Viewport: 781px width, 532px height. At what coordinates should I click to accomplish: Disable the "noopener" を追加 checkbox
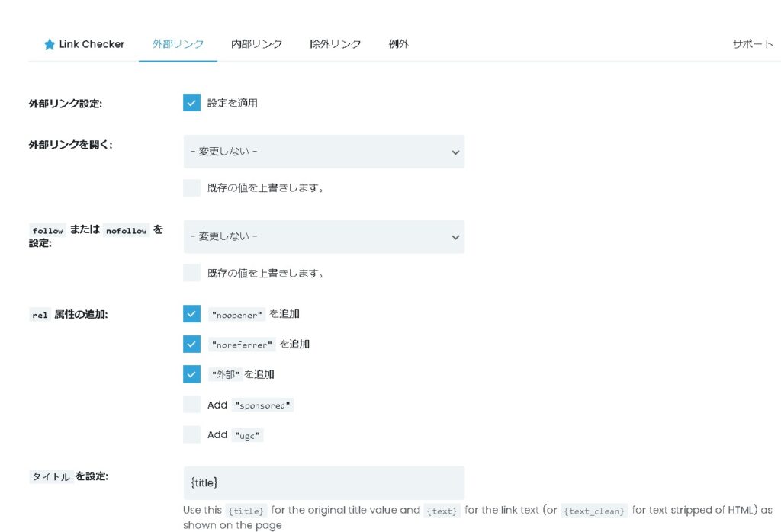(191, 314)
